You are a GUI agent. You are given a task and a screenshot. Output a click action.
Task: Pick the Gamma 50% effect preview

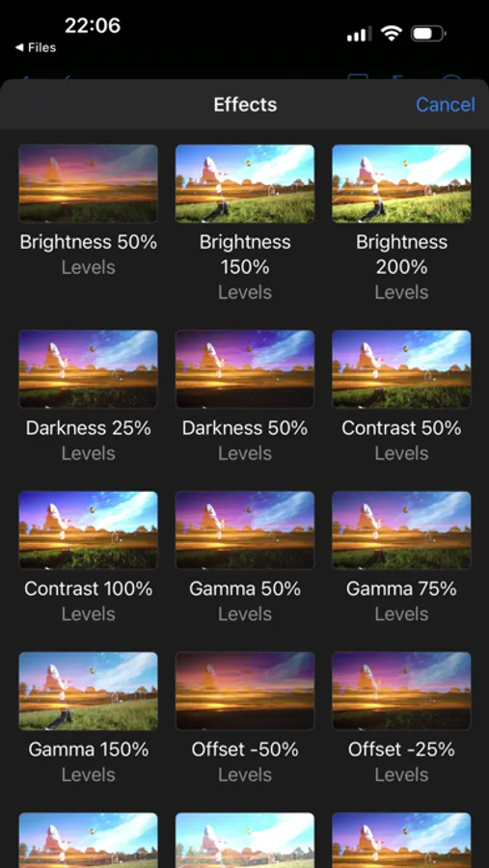(x=245, y=530)
